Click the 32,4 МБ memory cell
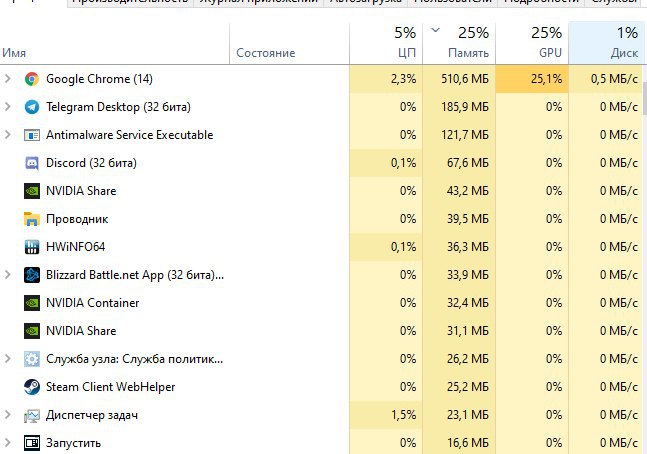 coord(459,303)
